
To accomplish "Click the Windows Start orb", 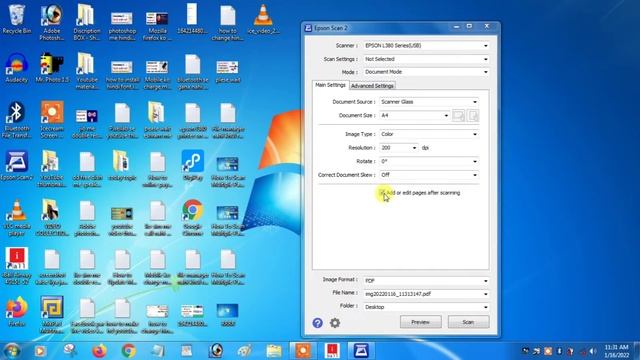I will point(12,351).
